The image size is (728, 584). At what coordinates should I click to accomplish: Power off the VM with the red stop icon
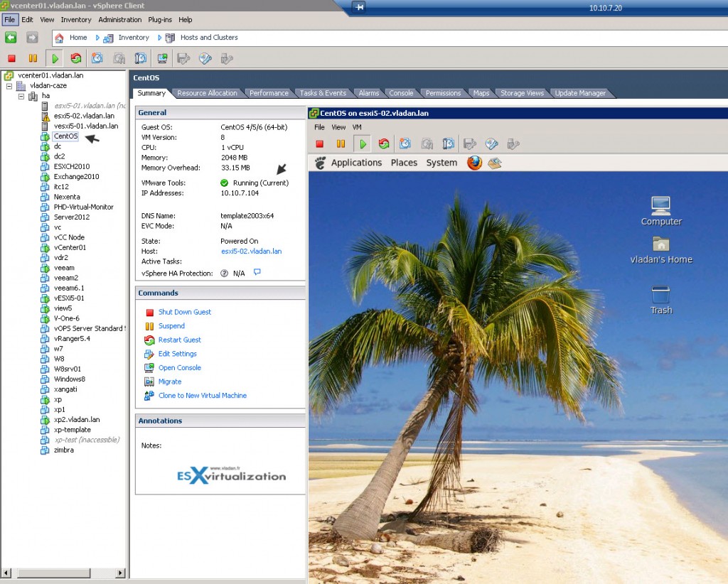11,58
